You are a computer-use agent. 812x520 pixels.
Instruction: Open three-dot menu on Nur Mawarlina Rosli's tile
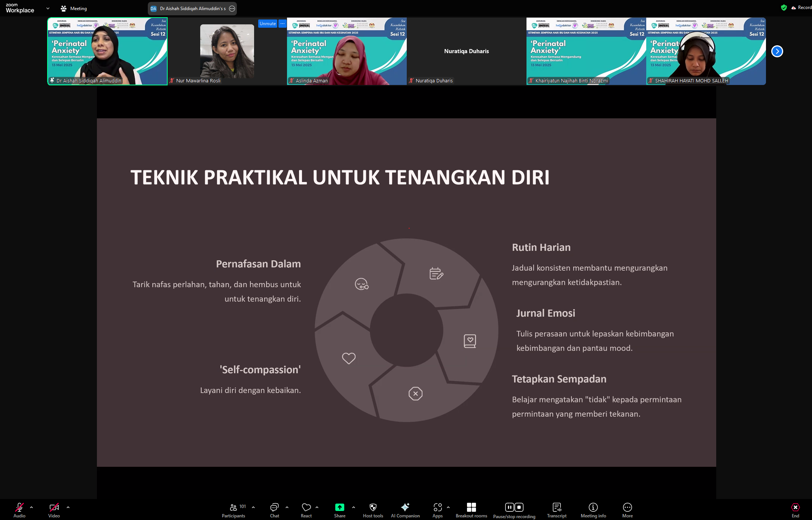coord(283,24)
